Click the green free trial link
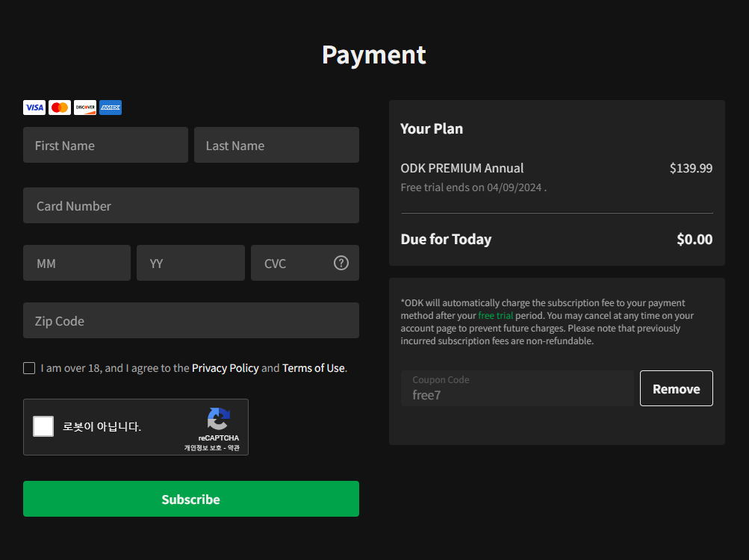This screenshot has width=749, height=560. click(x=495, y=315)
